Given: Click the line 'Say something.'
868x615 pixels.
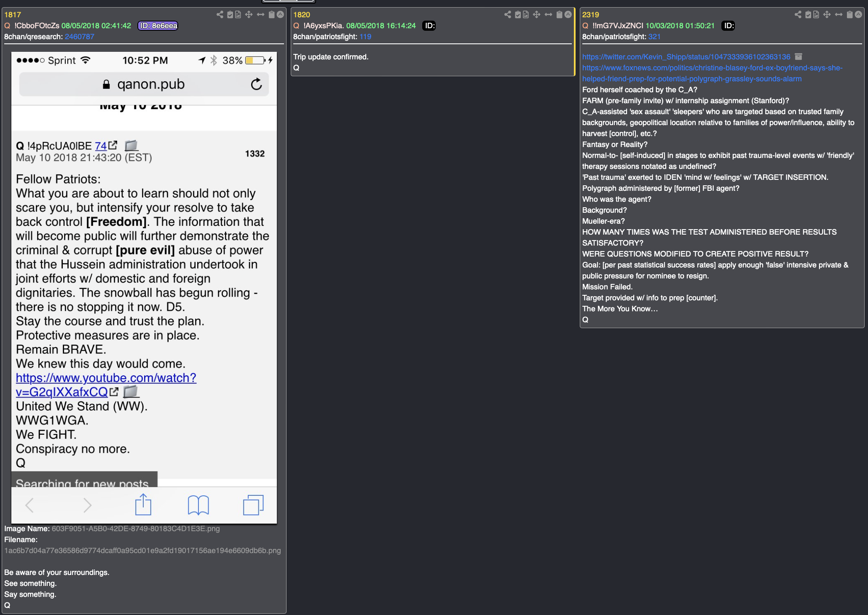Looking at the screenshot, I should pyautogui.click(x=30, y=594).
